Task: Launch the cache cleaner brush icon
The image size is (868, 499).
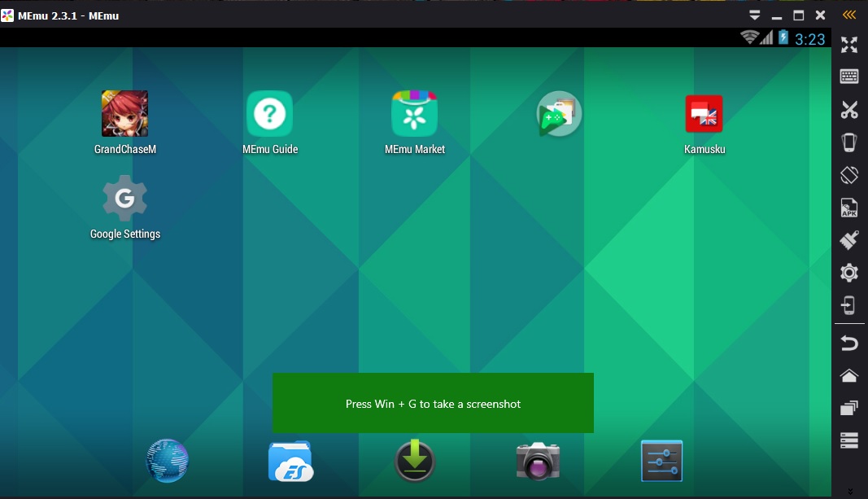Action: (849, 239)
